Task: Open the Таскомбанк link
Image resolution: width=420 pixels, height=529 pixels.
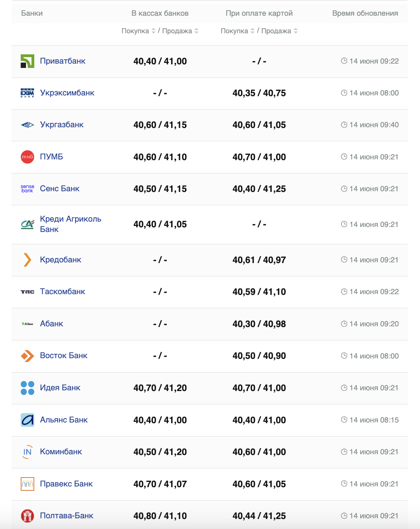Action: [62, 292]
